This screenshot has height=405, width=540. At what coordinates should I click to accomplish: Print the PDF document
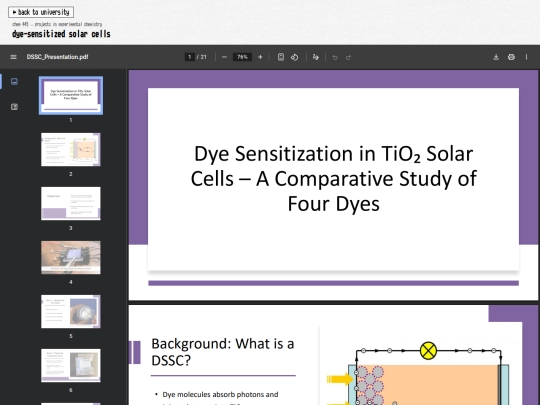pos(511,57)
